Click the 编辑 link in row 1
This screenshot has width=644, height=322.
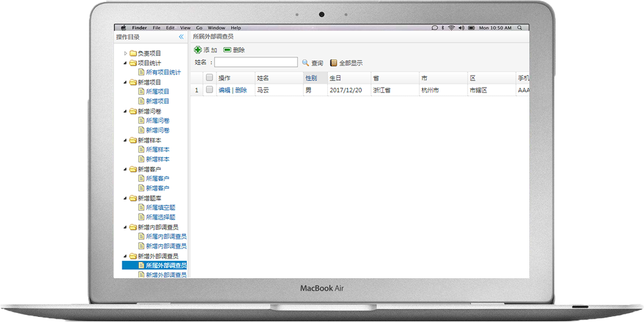[x=224, y=90]
